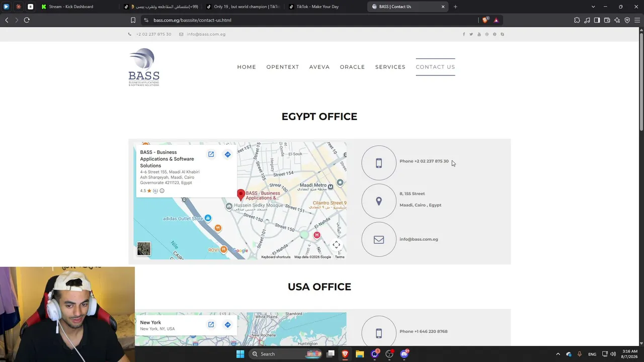The height and width of the screenshot is (362, 644).
Task: Click the Maadi Metro station marker
Action: pos(331,187)
